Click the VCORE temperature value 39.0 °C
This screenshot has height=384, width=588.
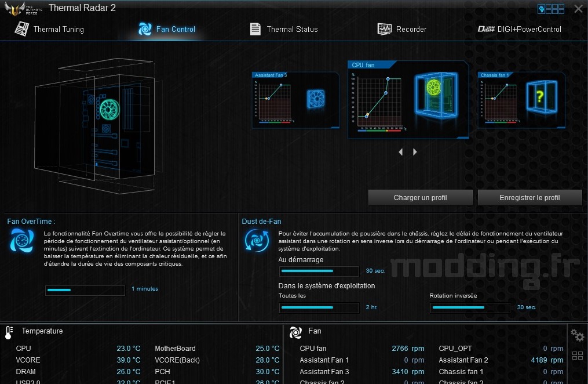[x=129, y=360]
